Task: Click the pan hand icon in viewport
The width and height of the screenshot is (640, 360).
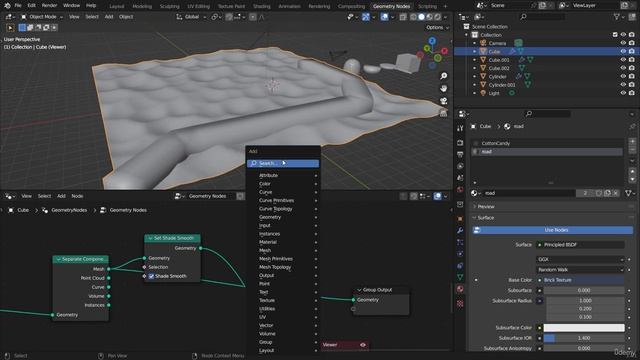Action: tap(443, 89)
